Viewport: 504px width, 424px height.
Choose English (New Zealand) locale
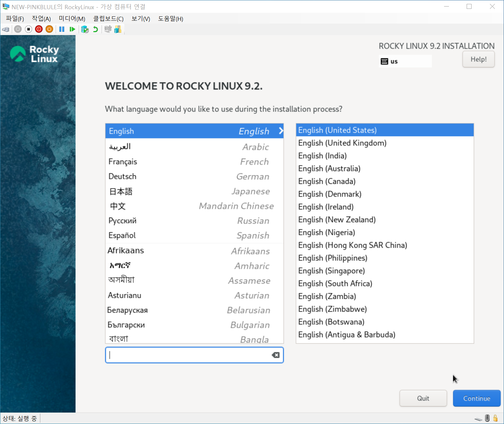tap(385, 220)
